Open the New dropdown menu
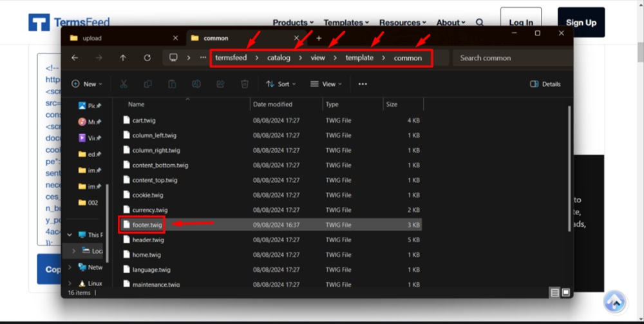The height and width of the screenshot is (324, 644). click(x=87, y=84)
